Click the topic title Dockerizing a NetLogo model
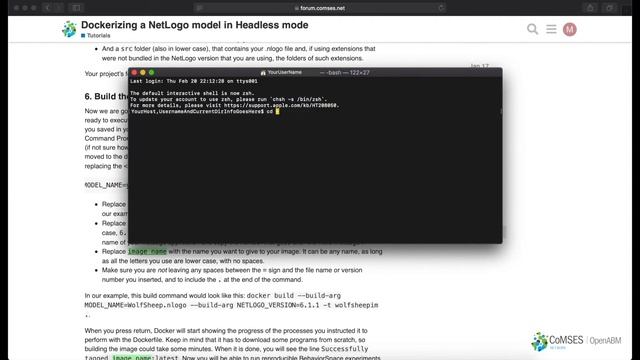Screen dimensions: 640x360 click(195, 25)
